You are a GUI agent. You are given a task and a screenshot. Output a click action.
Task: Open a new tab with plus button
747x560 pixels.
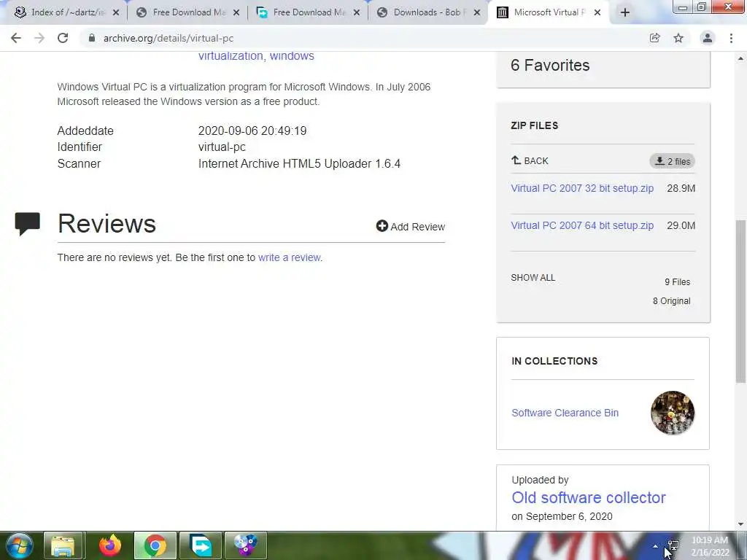625,12
